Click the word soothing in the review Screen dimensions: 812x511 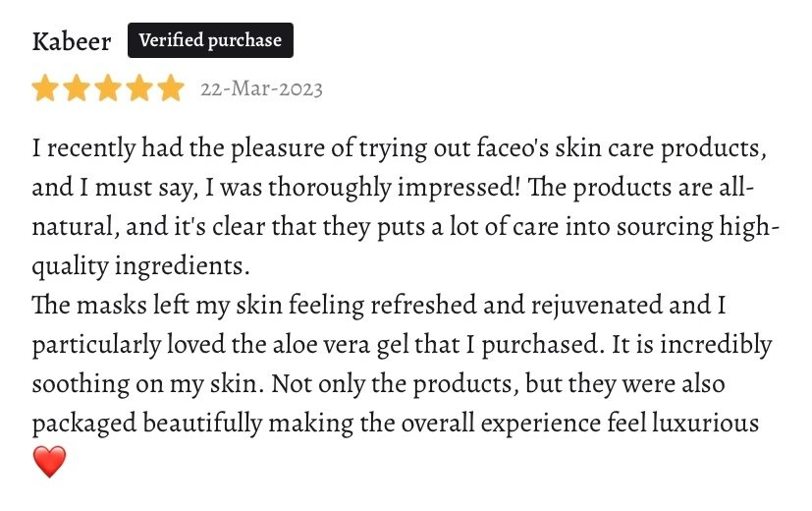point(81,384)
